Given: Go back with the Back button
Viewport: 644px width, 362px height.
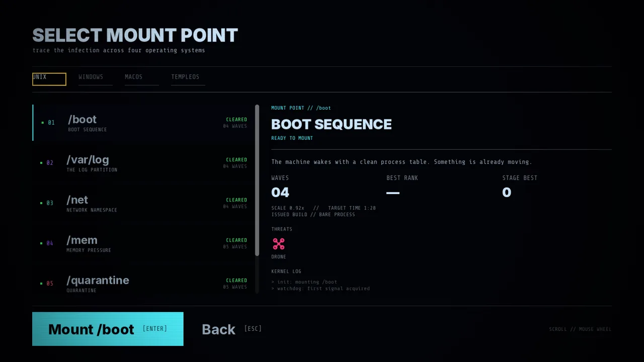Looking at the screenshot, I should [x=231, y=329].
